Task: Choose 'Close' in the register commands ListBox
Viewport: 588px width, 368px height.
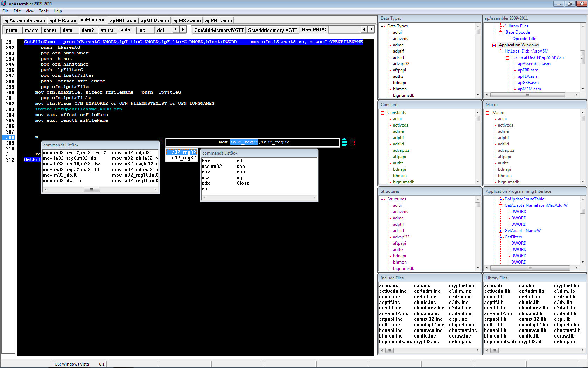Action: pos(243,183)
